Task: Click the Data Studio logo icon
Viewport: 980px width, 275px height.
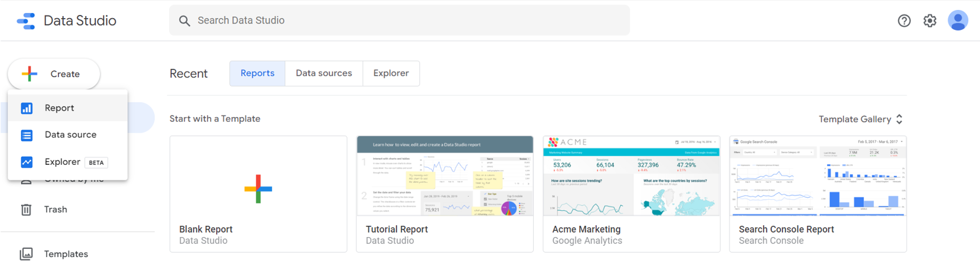Action: tap(26, 21)
